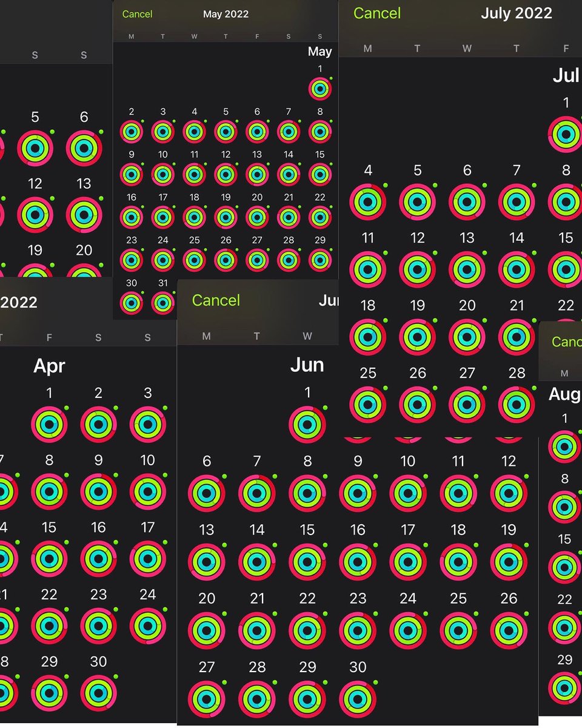Select the June 12 activity rings
The height and width of the screenshot is (728, 582).
[509, 493]
